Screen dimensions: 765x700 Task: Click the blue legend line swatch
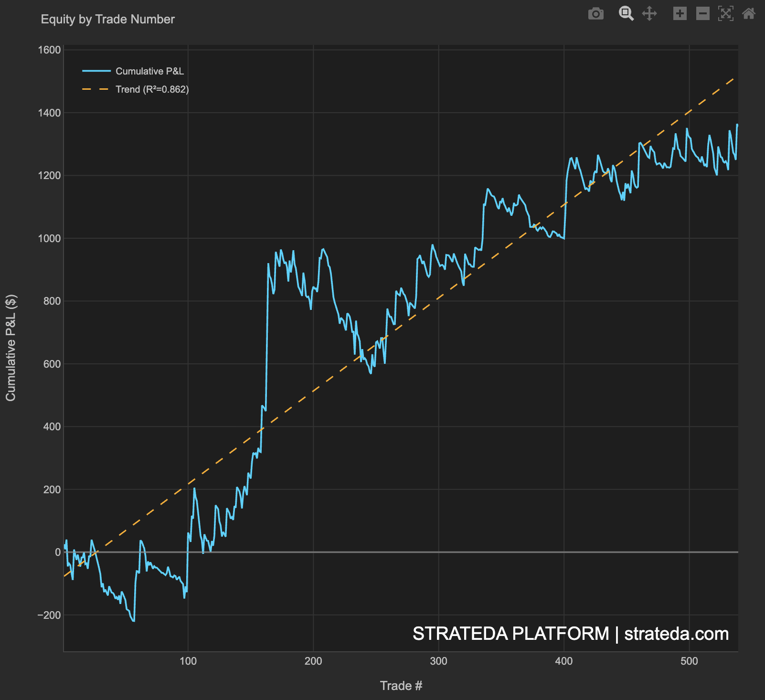[x=96, y=71]
